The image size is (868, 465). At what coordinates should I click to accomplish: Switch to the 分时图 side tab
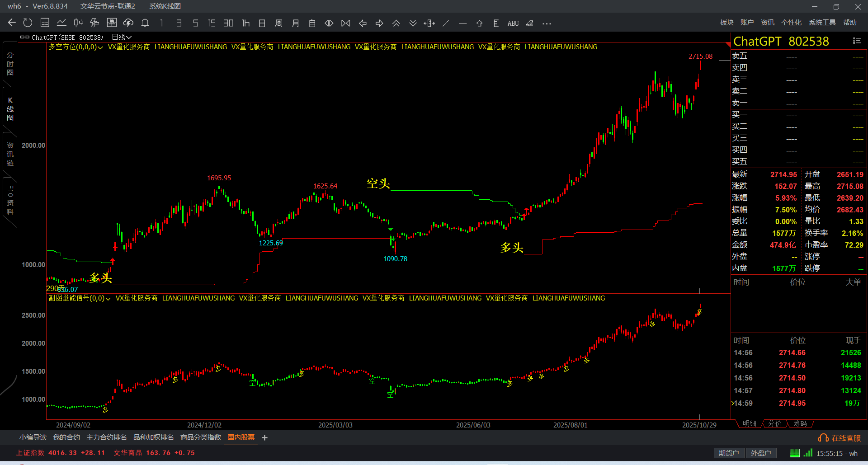pos(10,64)
